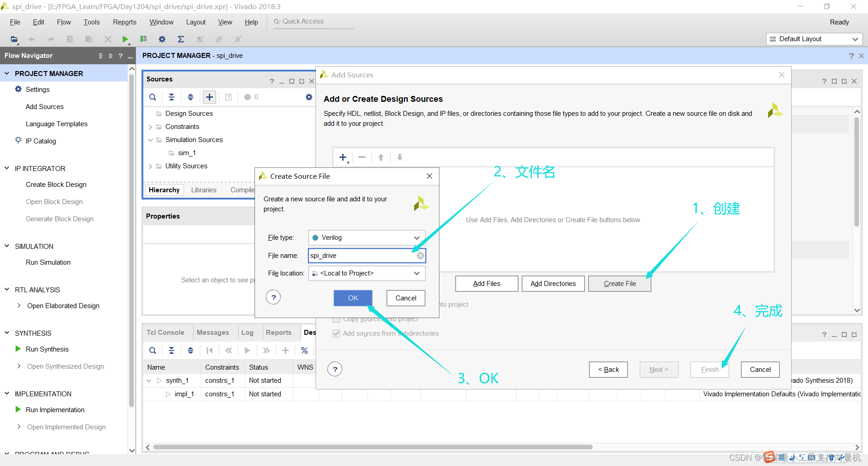
Task: Click Create Block Design in Flow Navigator
Action: click(x=56, y=185)
